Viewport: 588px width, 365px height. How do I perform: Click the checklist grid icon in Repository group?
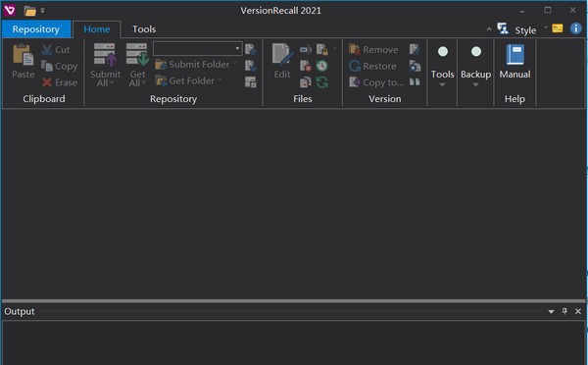coord(251,81)
